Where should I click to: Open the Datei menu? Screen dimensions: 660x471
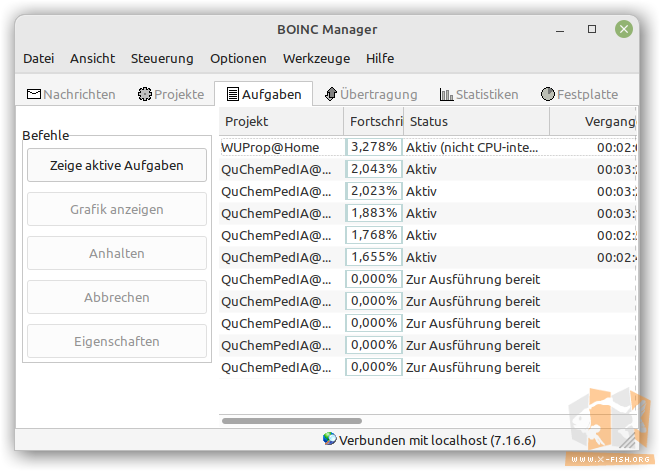click(x=38, y=59)
